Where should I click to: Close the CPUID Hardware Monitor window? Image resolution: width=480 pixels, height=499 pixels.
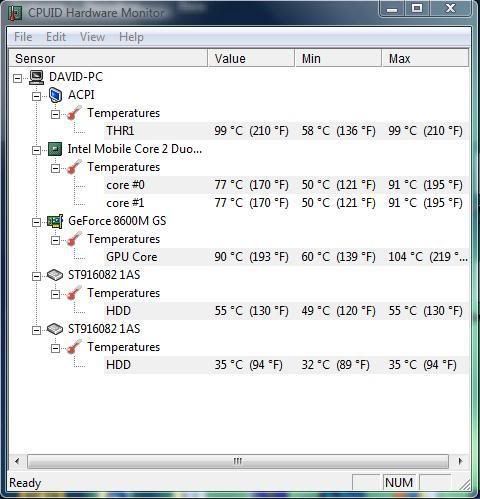click(x=451, y=9)
